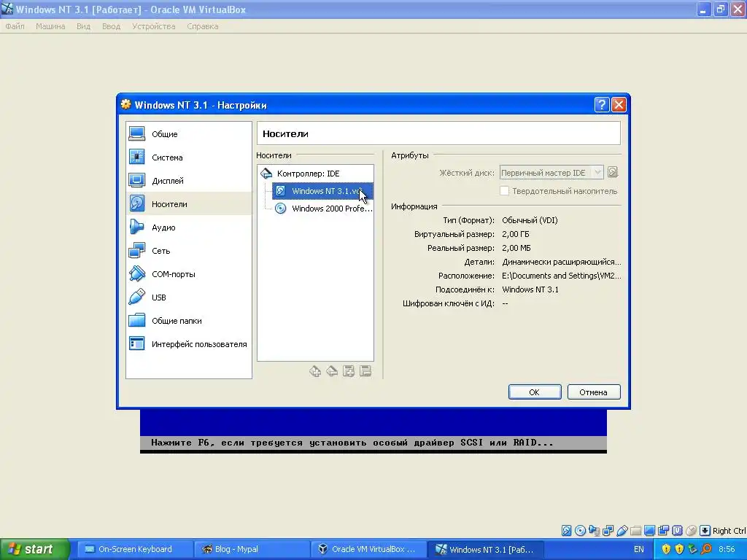Viewport: 747px width, 560px height.
Task: Toggle the Твердотельный накопитель checkbox
Action: (x=505, y=191)
